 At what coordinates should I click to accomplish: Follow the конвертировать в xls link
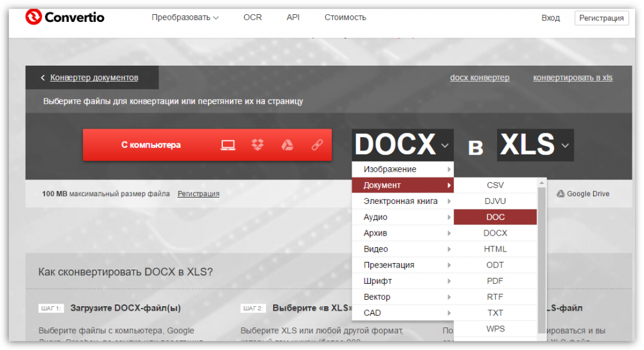[573, 78]
